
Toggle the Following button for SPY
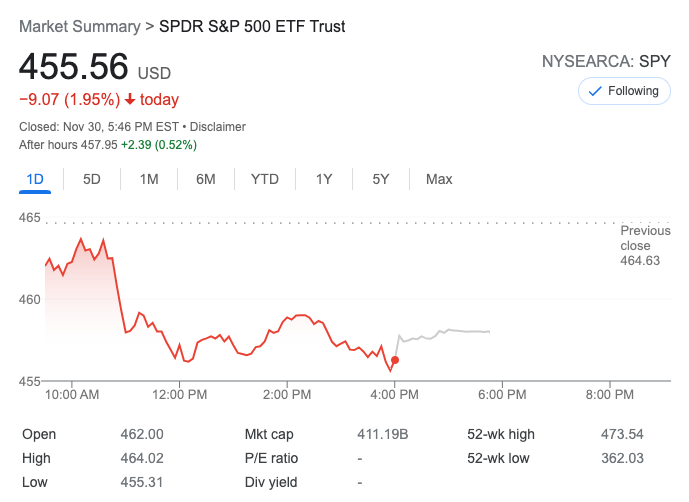[624, 91]
